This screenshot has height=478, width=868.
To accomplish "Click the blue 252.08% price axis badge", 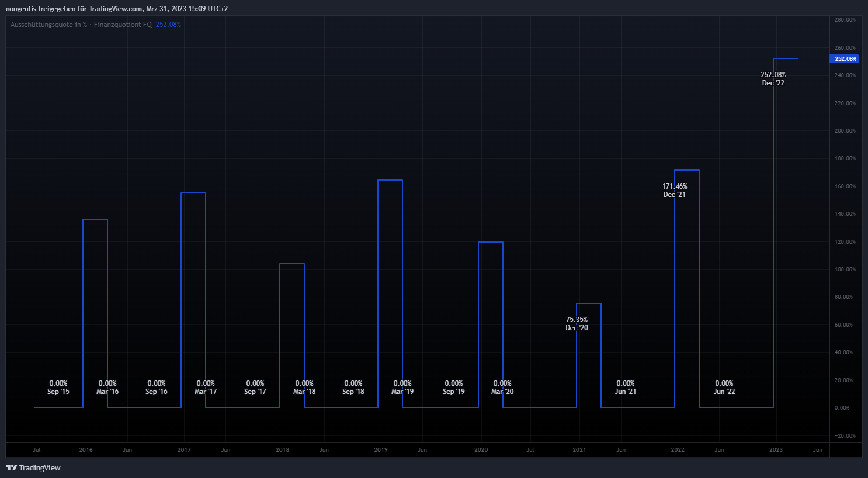I will click(844, 59).
